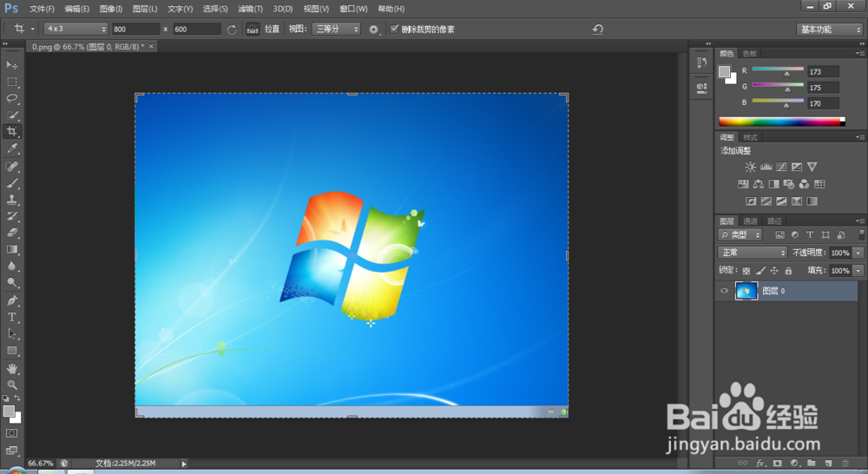Click the crop height field 600

point(197,29)
